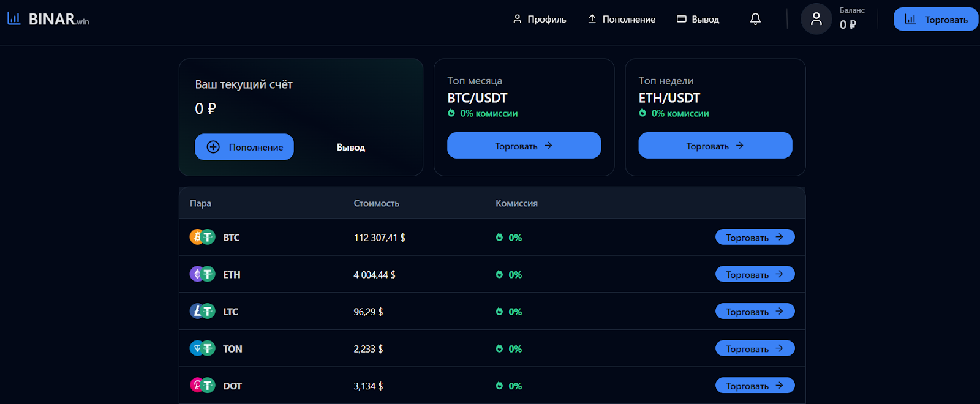The width and height of the screenshot is (980, 404).
Task: Click the BINAR.win logo
Action: click(48, 20)
